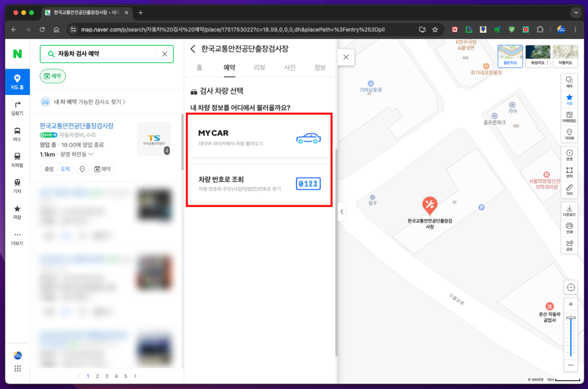Open 테마 theme map tool

pos(569,82)
